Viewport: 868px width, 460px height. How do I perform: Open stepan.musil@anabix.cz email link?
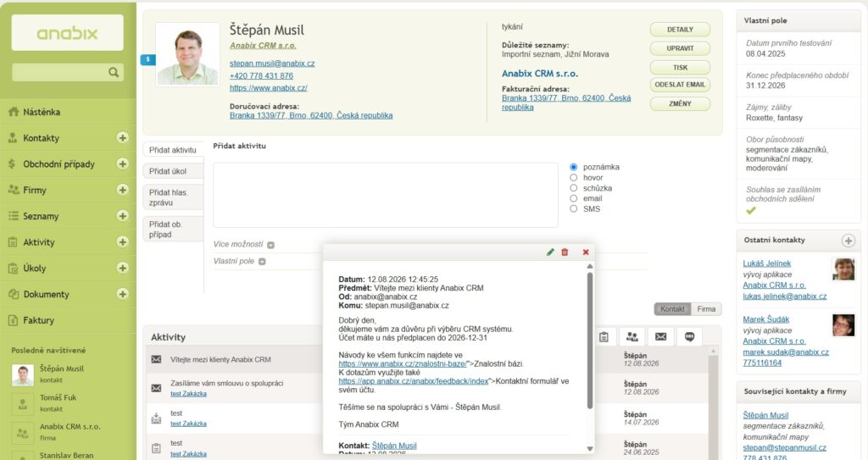pyautogui.click(x=272, y=63)
